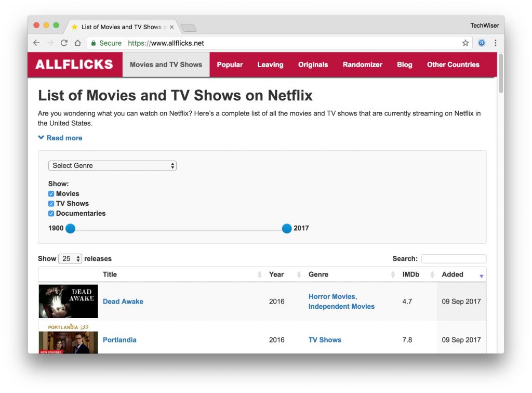
Task: Click the 2017 year slider handle
Action: point(287,228)
